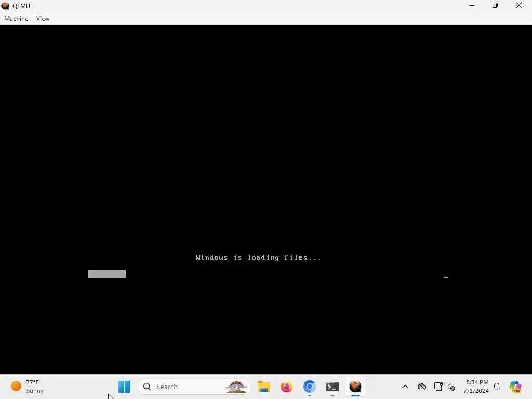Screen dimensions: 532x399
Task: Open the blue circular browser taskbar icon
Action: tap(310, 387)
